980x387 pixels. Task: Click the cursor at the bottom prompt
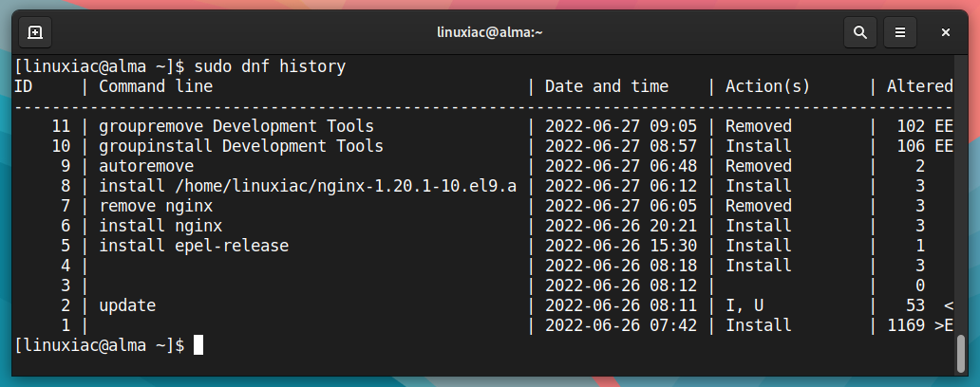198,345
